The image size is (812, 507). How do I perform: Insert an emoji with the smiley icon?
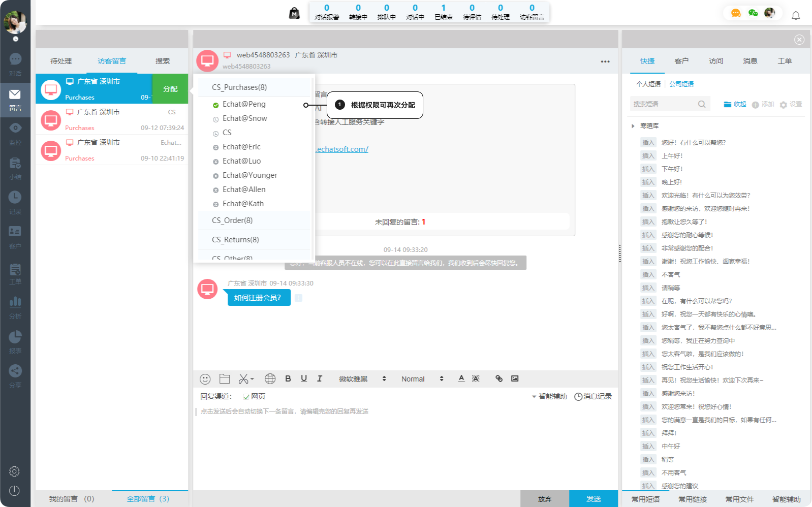pos(205,379)
